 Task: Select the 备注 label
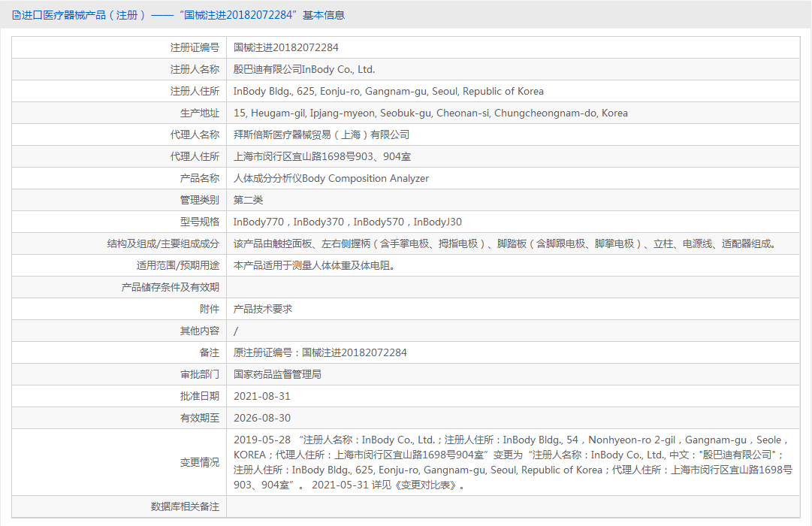210,352
